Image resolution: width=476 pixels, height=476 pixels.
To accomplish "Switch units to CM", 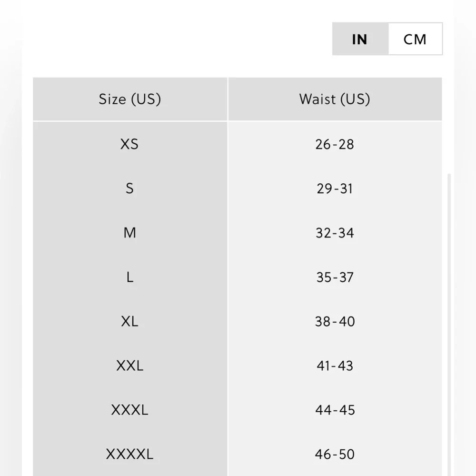I will click(415, 39).
